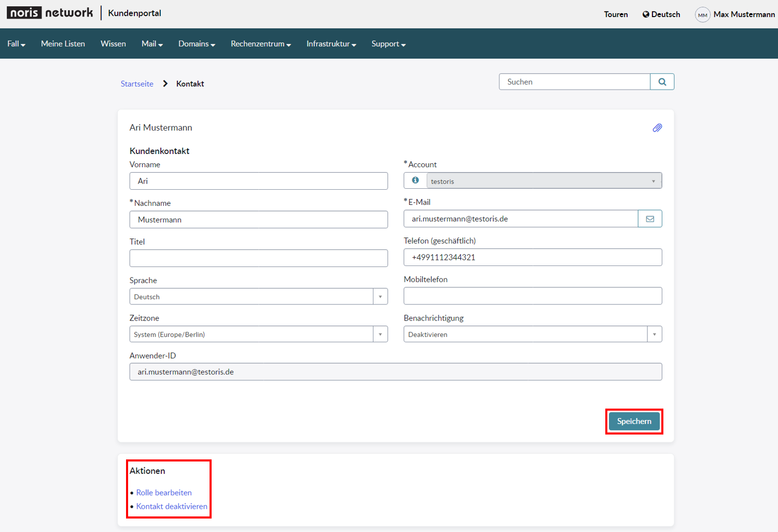Click the magnifier search icon button
Image resolution: width=778 pixels, height=532 pixels.
(x=662, y=82)
